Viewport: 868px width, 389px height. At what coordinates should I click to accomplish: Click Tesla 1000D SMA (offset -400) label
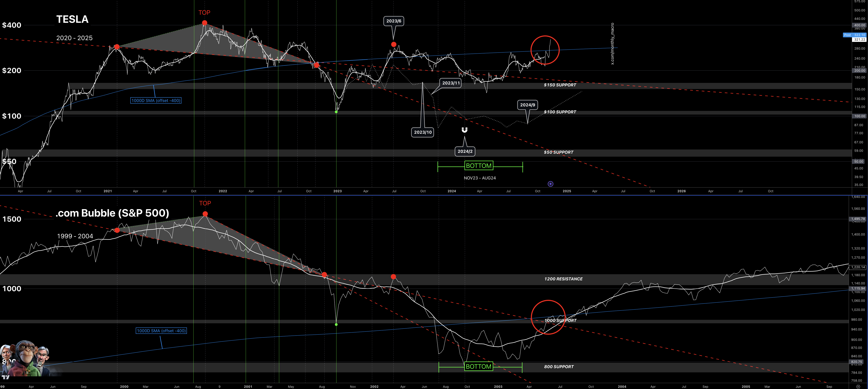coord(156,100)
